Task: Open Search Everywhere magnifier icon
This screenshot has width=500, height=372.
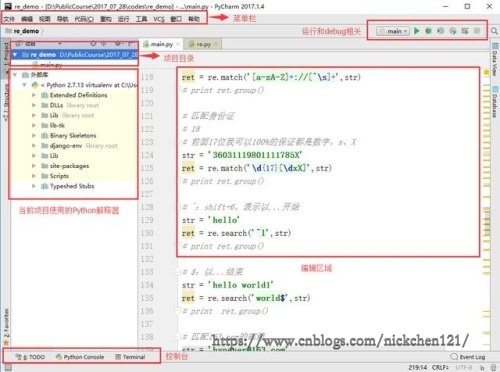Action: (494, 31)
